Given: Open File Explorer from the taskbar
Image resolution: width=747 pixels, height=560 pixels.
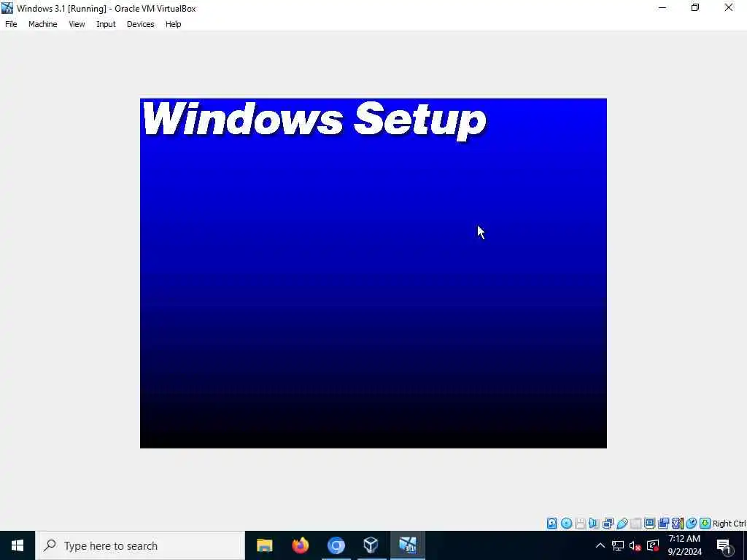Looking at the screenshot, I should [x=264, y=545].
